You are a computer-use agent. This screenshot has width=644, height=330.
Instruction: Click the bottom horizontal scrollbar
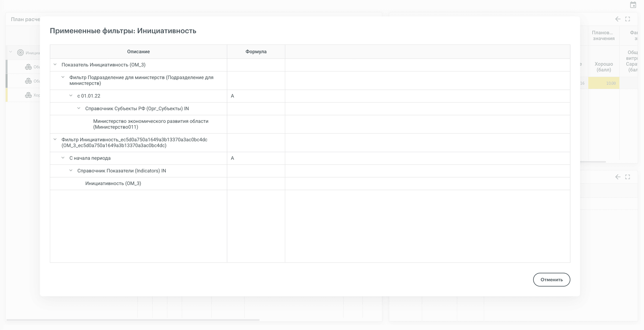pyautogui.click(x=133, y=320)
